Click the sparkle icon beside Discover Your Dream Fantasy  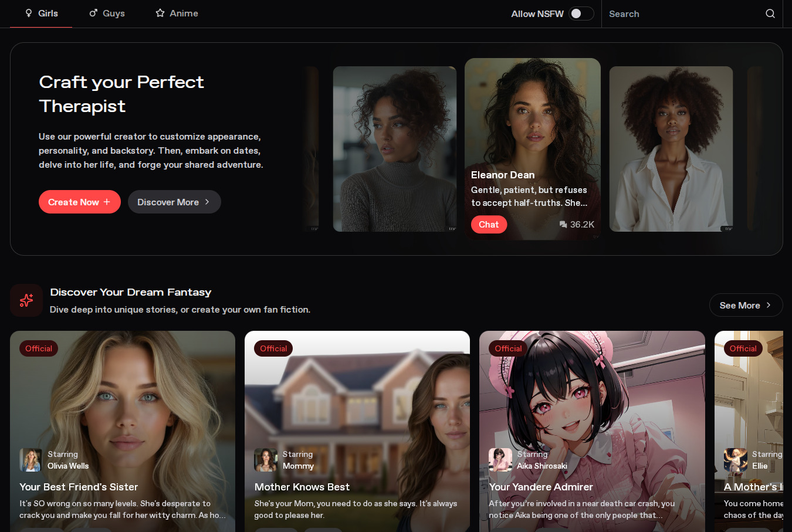coord(26,300)
